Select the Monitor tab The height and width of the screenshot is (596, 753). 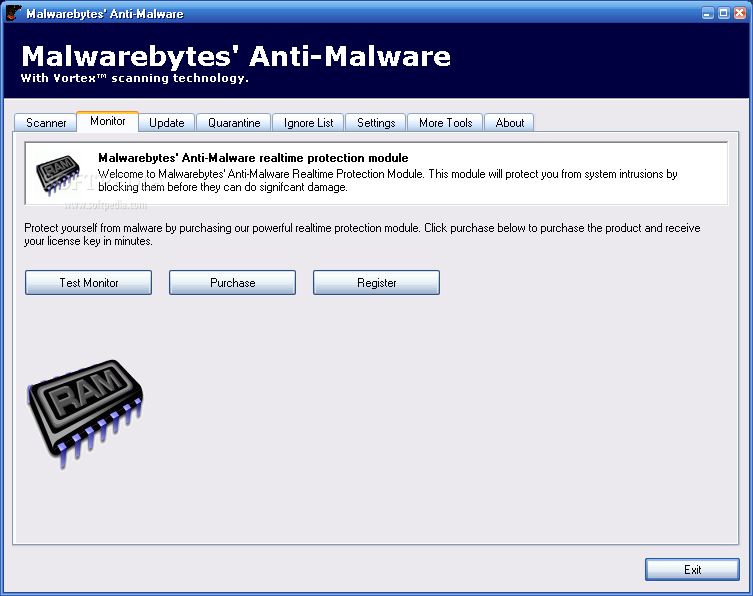point(108,121)
